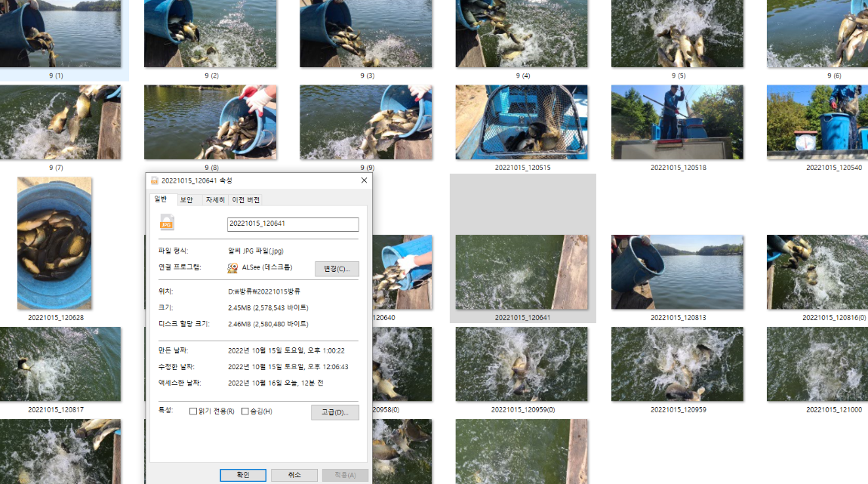Confirm with the 확인 button

(x=243, y=475)
